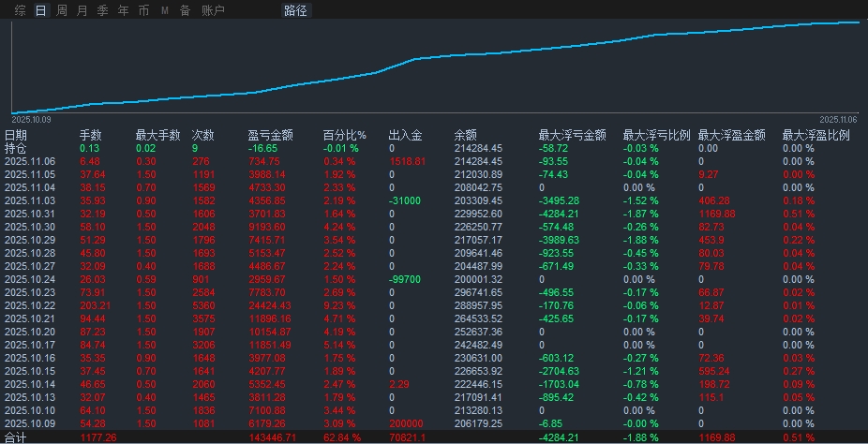Click the chart start date 2025.10.09
868x444 pixels.
(31, 119)
